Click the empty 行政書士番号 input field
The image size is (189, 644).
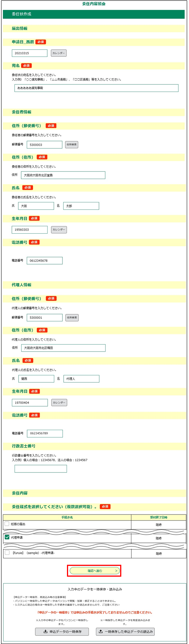(x=41, y=469)
